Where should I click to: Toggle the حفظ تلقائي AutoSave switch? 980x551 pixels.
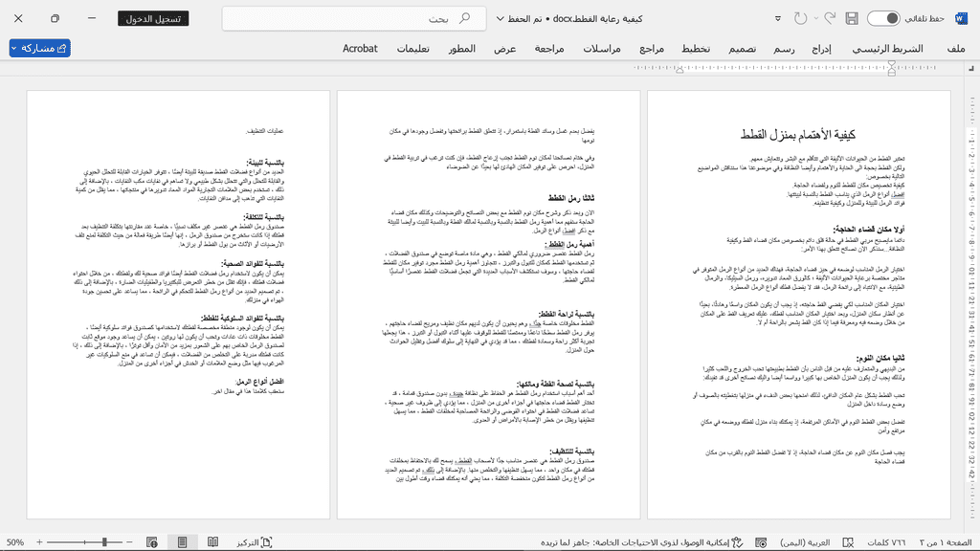[883, 19]
